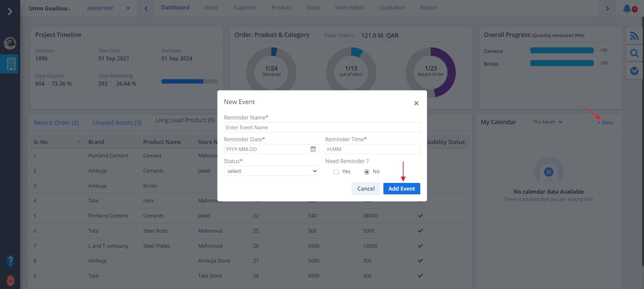Click the red power logout icon
The width and height of the screenshot is (644, 289).
coord(10,280)
